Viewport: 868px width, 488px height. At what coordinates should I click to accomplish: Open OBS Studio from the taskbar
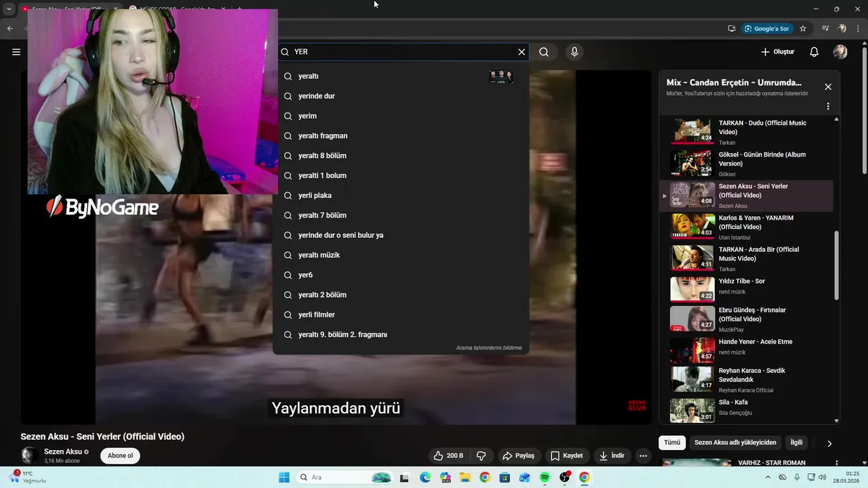pyautogui.click(x=565, y=477)
